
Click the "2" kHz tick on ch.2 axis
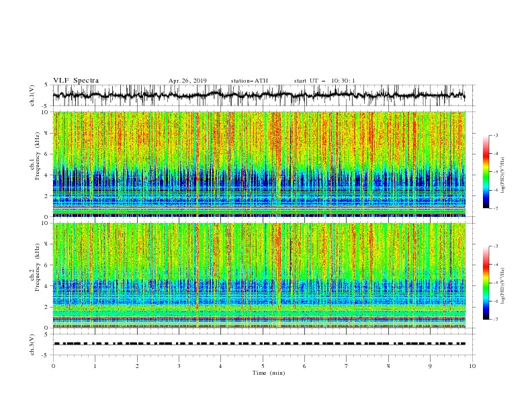tap(46, 307)
